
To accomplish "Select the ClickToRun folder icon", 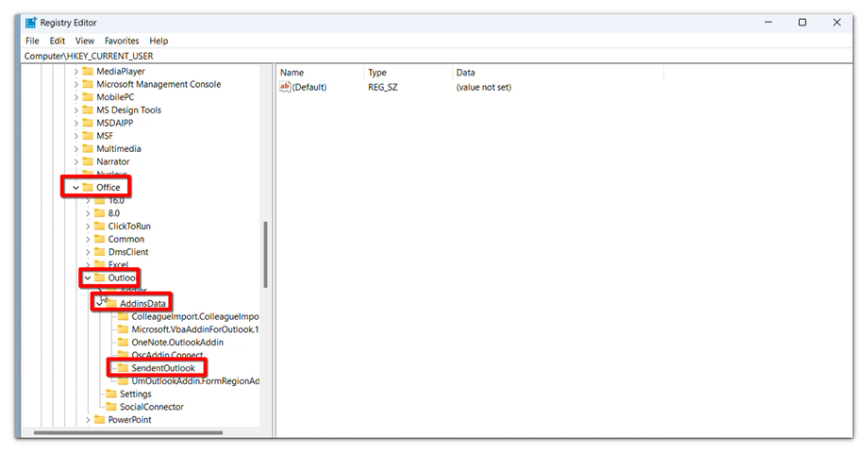I will [x=100, y=226].
